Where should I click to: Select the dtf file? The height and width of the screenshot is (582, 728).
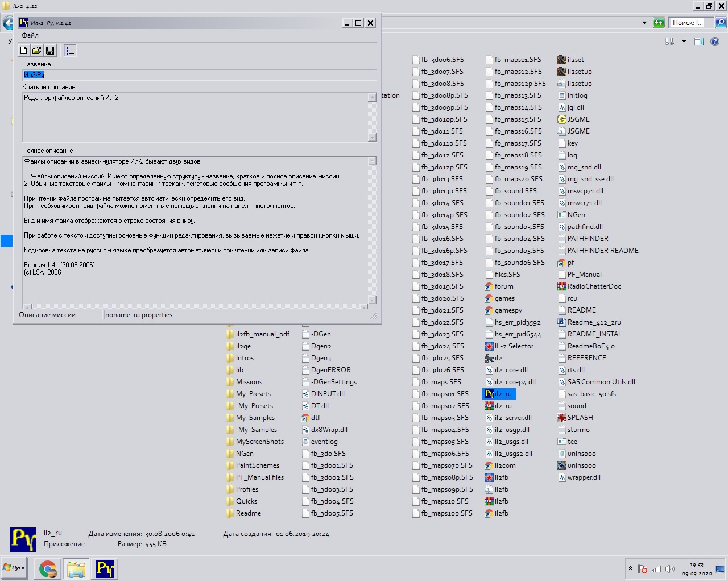[311, 418]
